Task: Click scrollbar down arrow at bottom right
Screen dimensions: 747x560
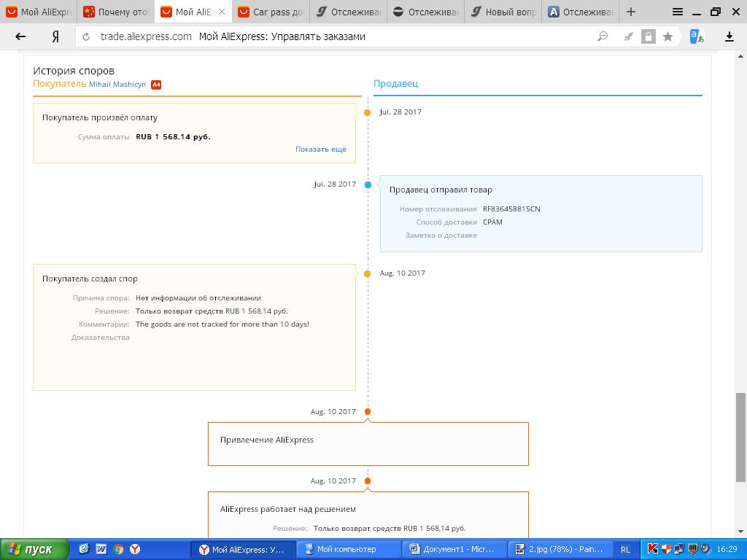Action: coord(740,532)
